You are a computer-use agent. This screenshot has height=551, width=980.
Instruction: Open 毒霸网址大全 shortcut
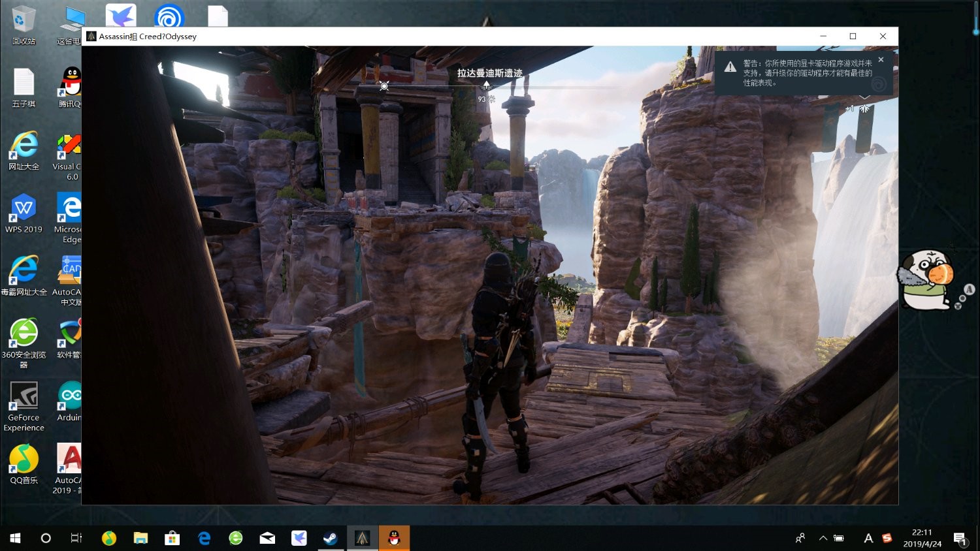point(24,275)
